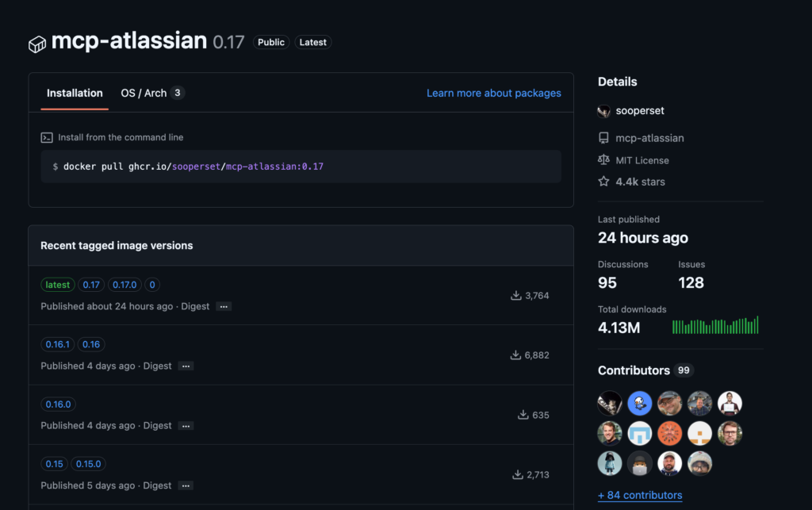Select the 0.16 version badge
The width and height of the screenshot is (812, 510).
pos(92,343)
